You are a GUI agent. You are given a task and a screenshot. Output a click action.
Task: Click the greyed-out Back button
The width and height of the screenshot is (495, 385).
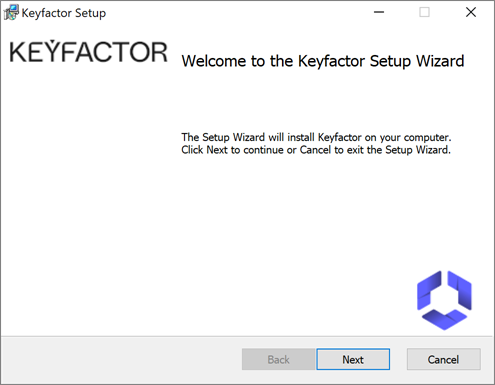pos(278,359)
